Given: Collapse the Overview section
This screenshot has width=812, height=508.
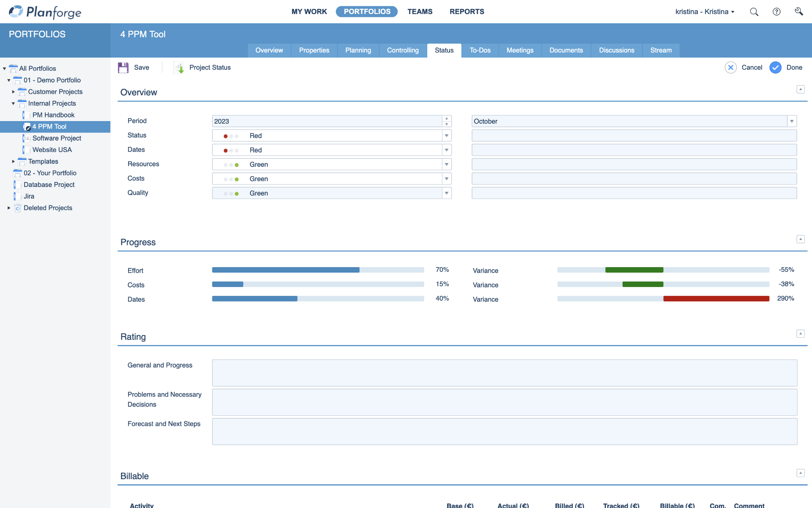Looking at the screenshot, I should tap(801, 89).
